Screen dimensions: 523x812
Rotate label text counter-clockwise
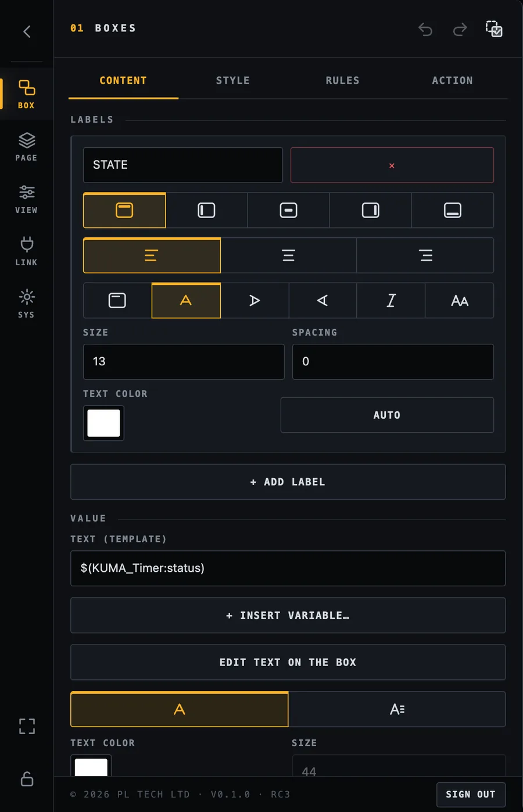point(323,300)
